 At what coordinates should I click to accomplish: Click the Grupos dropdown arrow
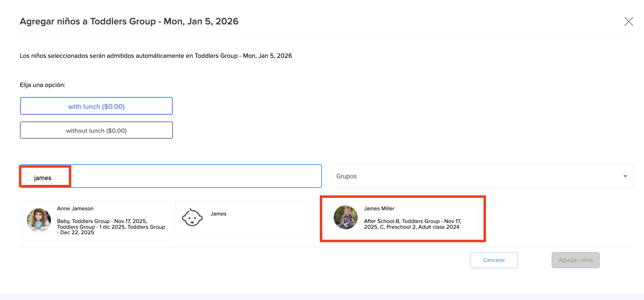[x=625, y=176]
